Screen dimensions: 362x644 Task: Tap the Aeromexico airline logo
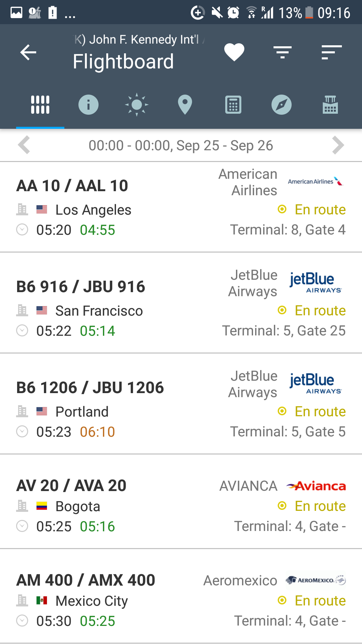(316, 580)
